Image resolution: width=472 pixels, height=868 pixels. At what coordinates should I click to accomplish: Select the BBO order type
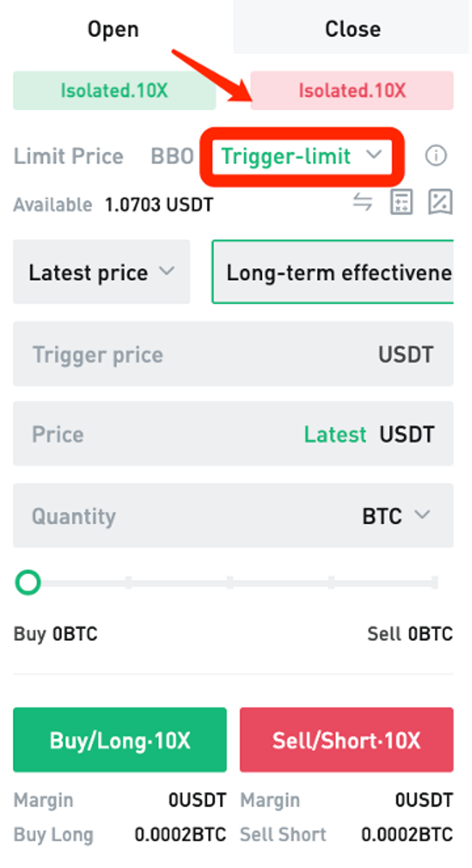click(172, 156)
